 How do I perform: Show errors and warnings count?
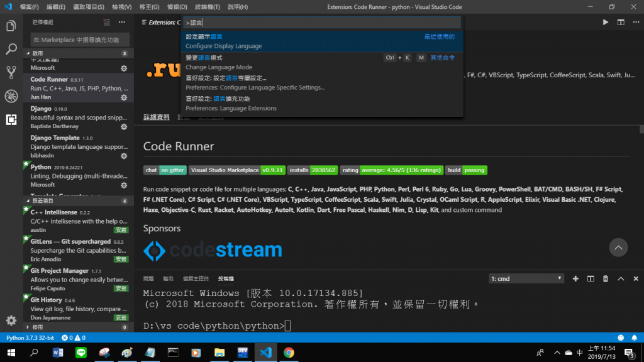[x=74, y=337]
